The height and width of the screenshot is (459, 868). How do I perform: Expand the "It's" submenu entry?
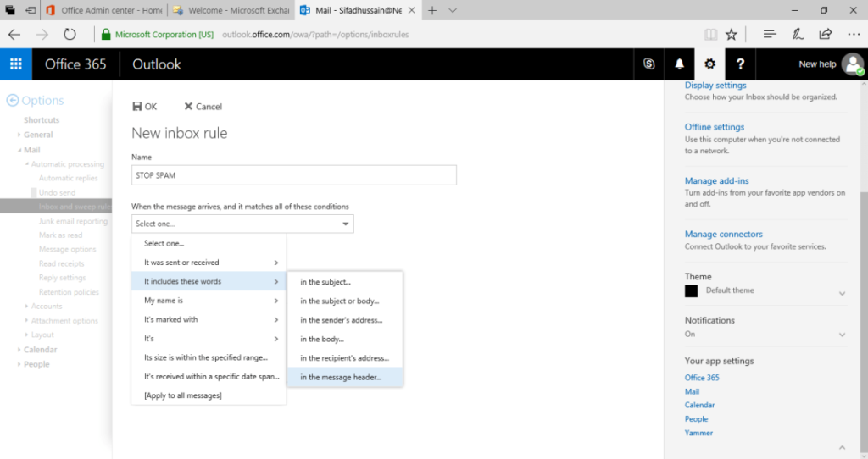(x=209, y=339)
